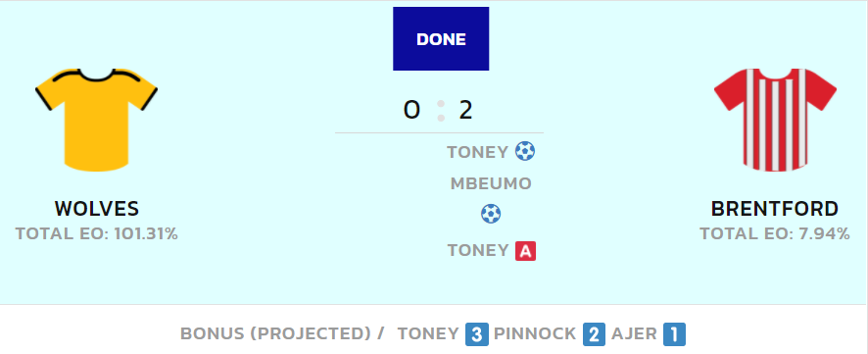The image size is (868, 354).
Task: Click the yellow Wolves jersey icon
Action: pyautogui.click(x=96, y=120)
